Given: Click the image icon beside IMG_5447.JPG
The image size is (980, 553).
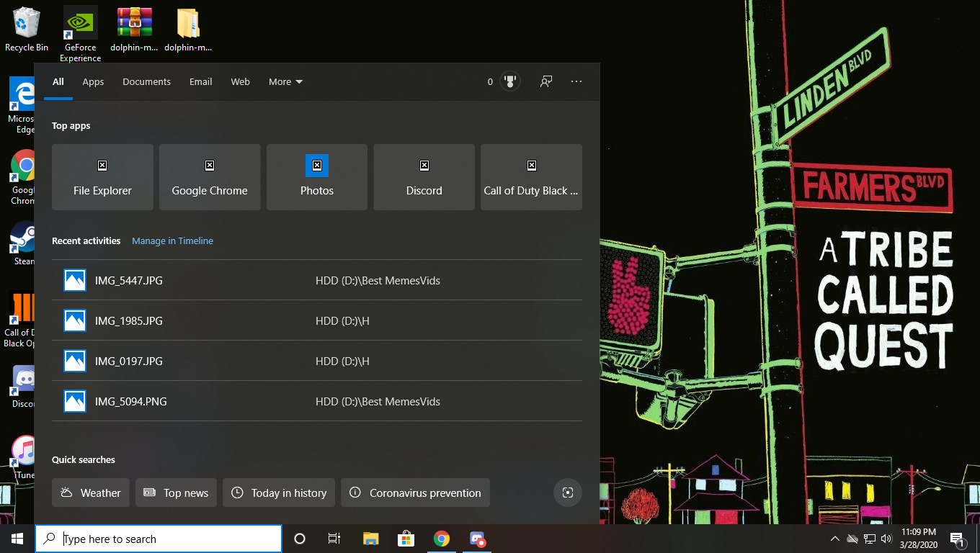Looking at the screenshot, I should [75, 280].
